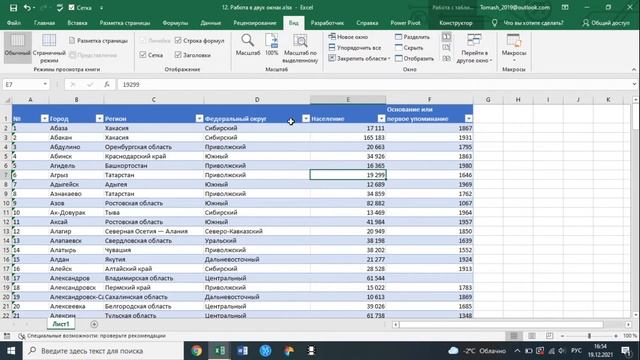Switch to the Home tab

click(x=44, y=23)
